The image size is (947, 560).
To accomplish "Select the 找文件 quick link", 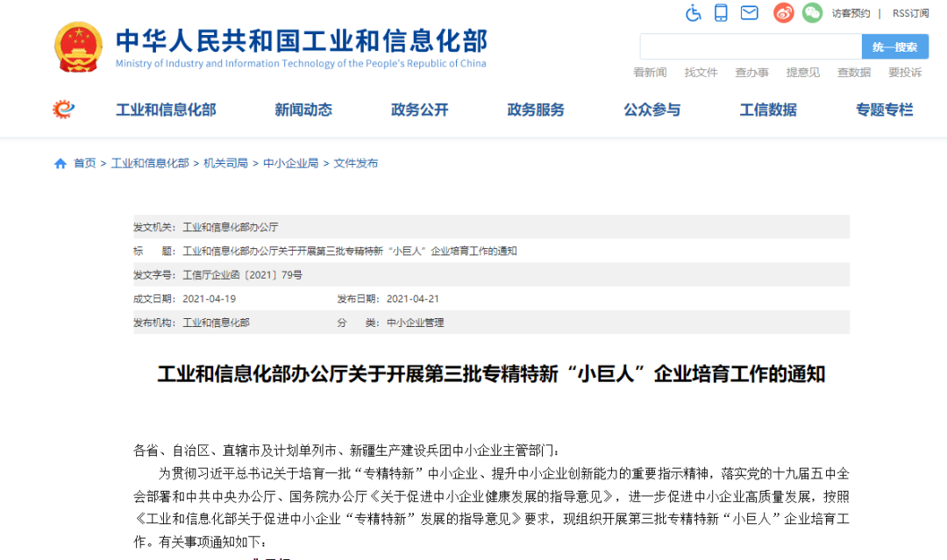I will [701, 73].
